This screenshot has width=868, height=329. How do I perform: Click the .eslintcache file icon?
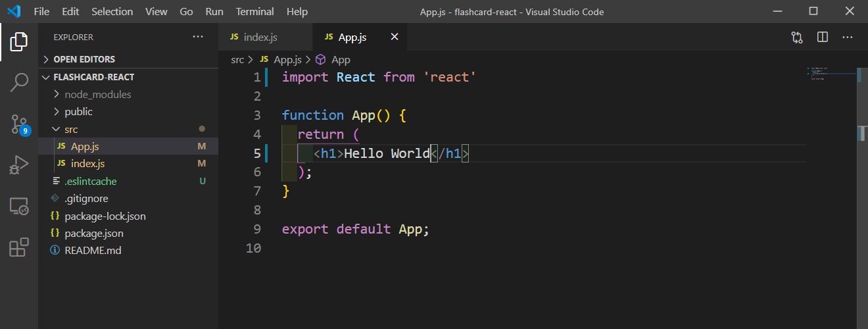(x=55, y=181)
